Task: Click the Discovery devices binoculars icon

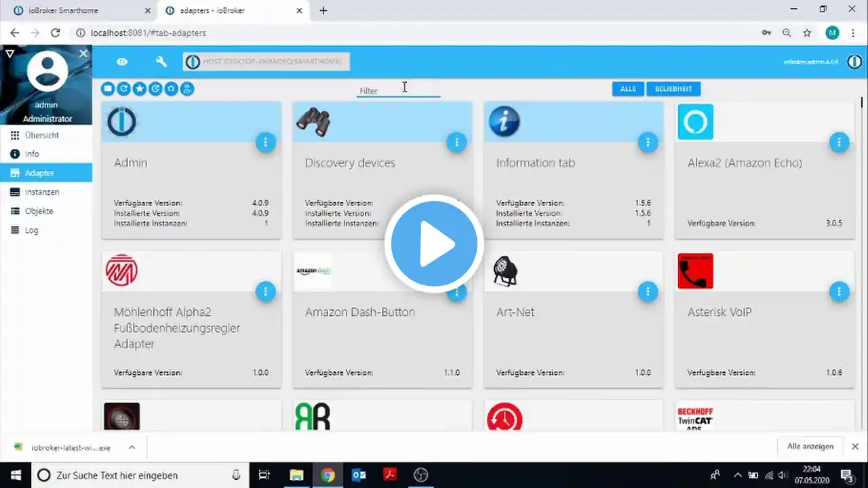Action: 313,122
